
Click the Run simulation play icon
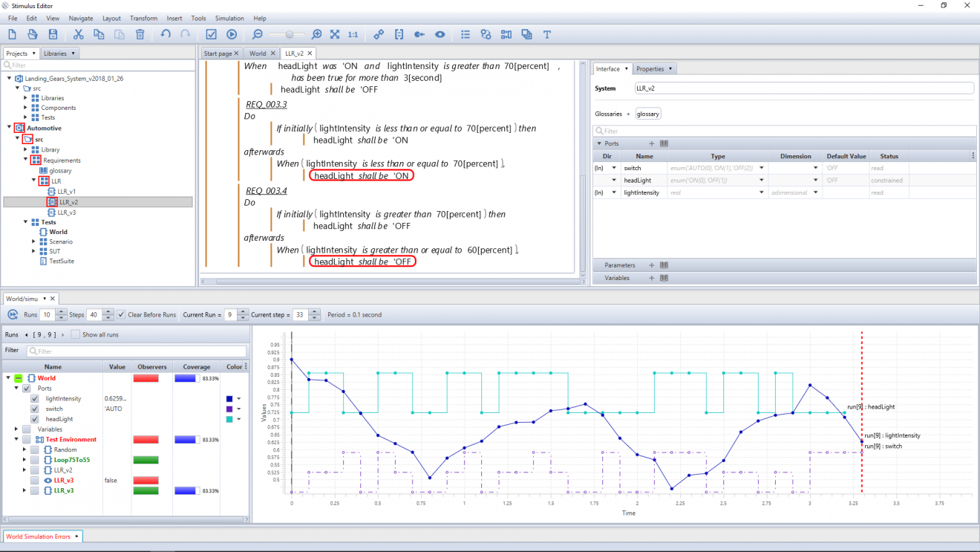click(232, 34)
